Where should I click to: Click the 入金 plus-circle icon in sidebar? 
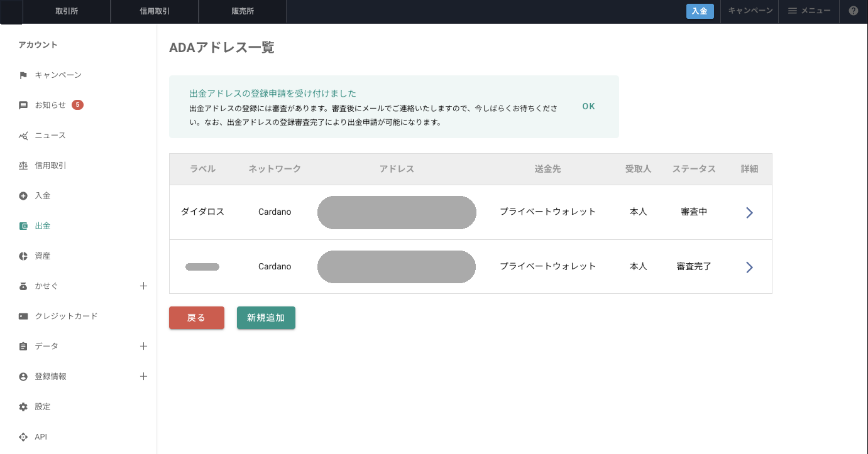pyautogui.click(x=23, y=196)
